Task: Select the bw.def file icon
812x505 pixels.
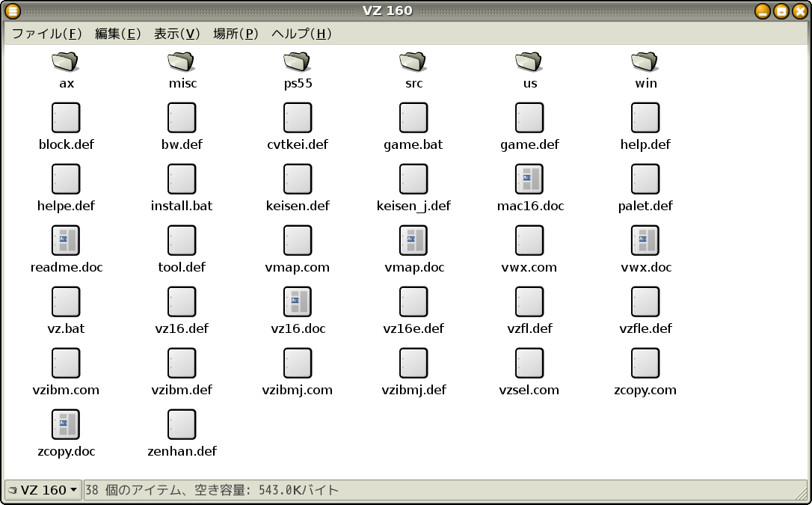Action: click(x=182, y=117)
